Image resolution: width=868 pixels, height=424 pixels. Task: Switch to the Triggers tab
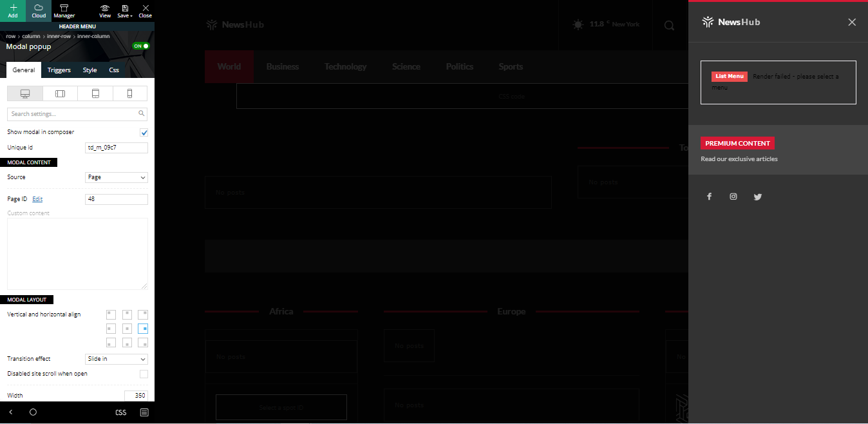click(59, 70)
